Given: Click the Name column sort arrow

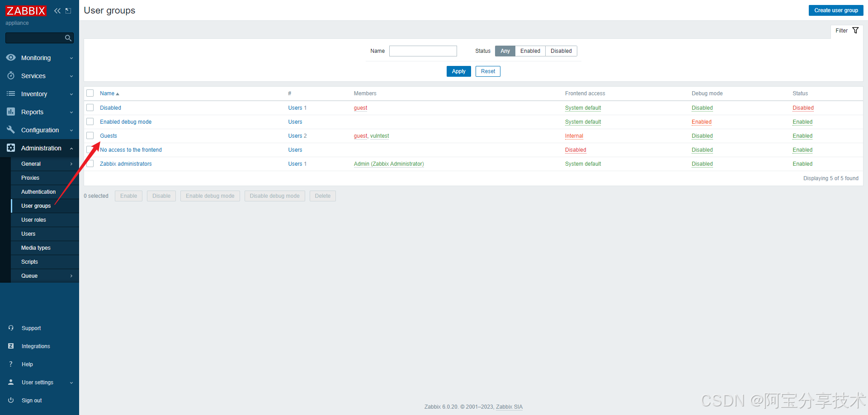Looking at the screenshot, I should coord(118,94).
